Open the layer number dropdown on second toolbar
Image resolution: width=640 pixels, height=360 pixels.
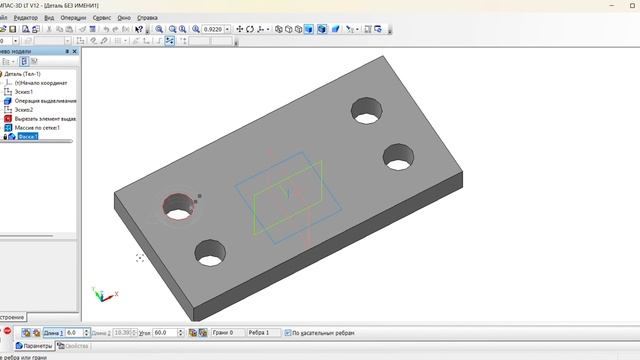point(16,41)
